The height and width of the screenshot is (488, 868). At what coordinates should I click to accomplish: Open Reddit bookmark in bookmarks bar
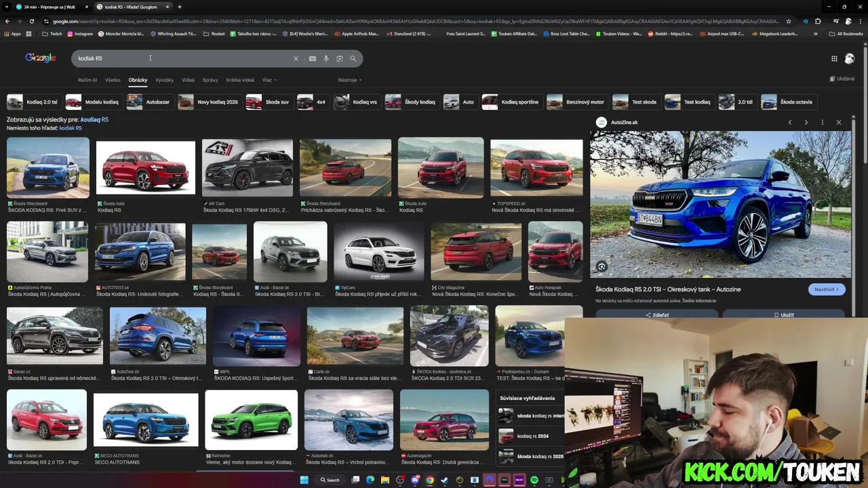point(671,34)
